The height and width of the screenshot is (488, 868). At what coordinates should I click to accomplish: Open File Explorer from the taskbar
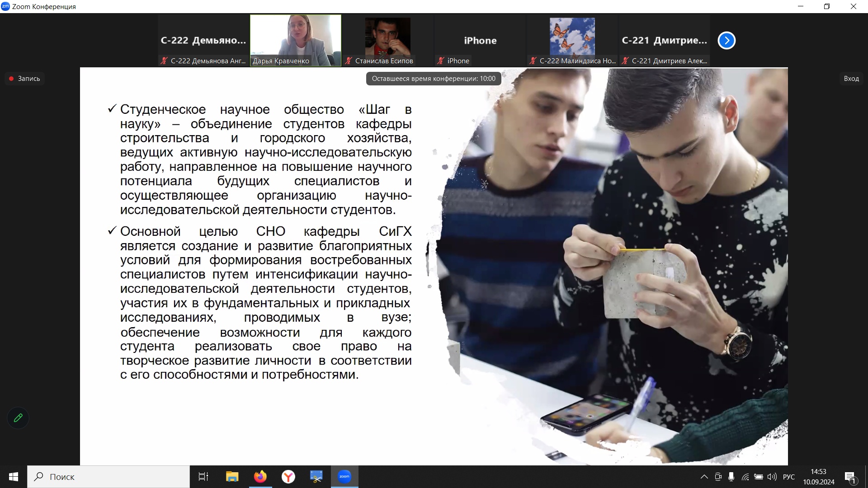coord(232,477)
